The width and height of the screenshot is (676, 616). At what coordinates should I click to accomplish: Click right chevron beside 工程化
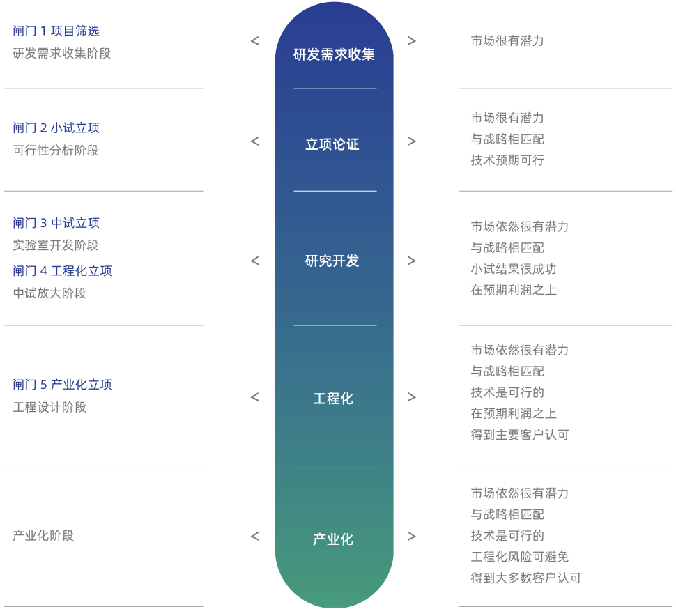pyautogui.click(x=412, y=397)
